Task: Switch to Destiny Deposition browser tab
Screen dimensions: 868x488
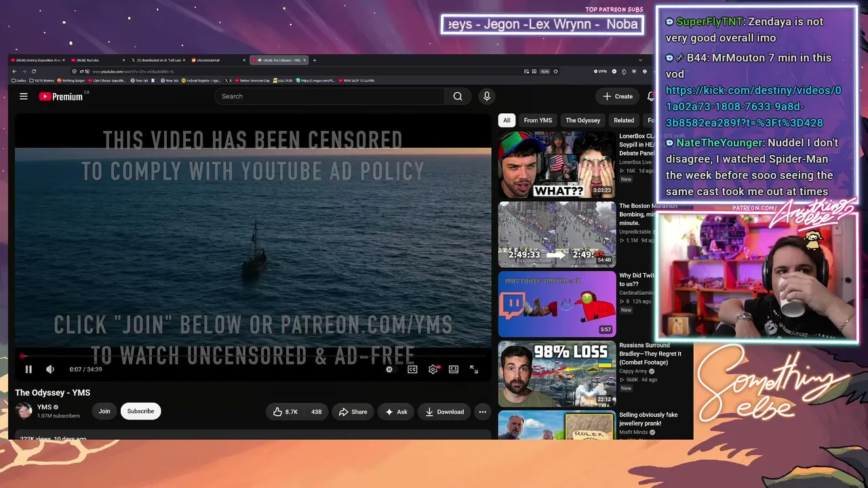Action: [x=39, y=60]
